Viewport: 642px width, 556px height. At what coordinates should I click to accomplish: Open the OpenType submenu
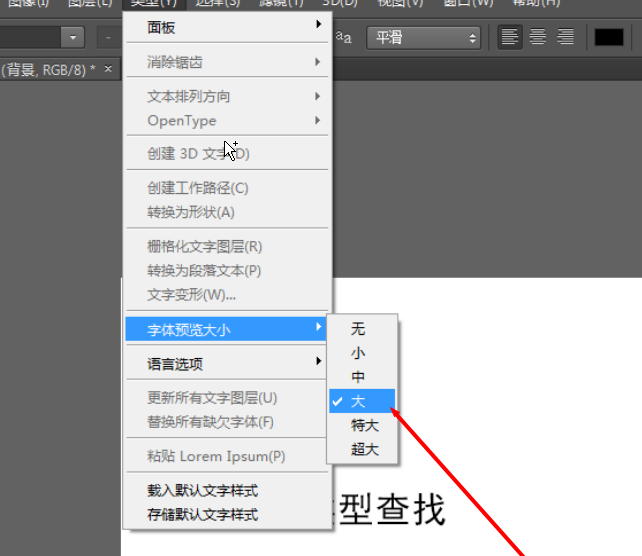click(x=227, y=120)
